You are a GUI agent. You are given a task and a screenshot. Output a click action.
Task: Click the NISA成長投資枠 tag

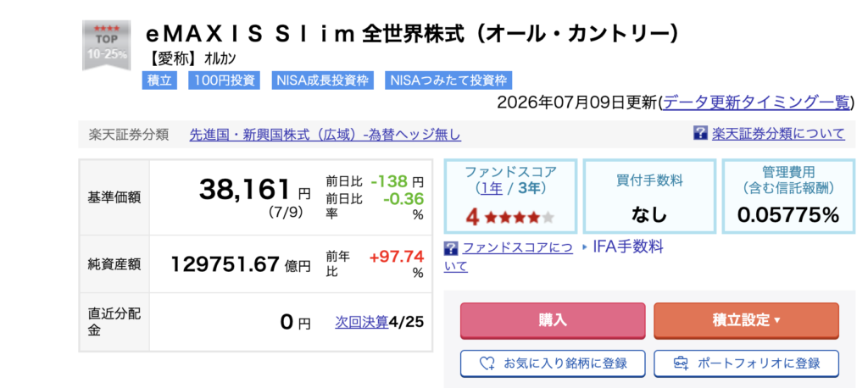tap(323, 80)
